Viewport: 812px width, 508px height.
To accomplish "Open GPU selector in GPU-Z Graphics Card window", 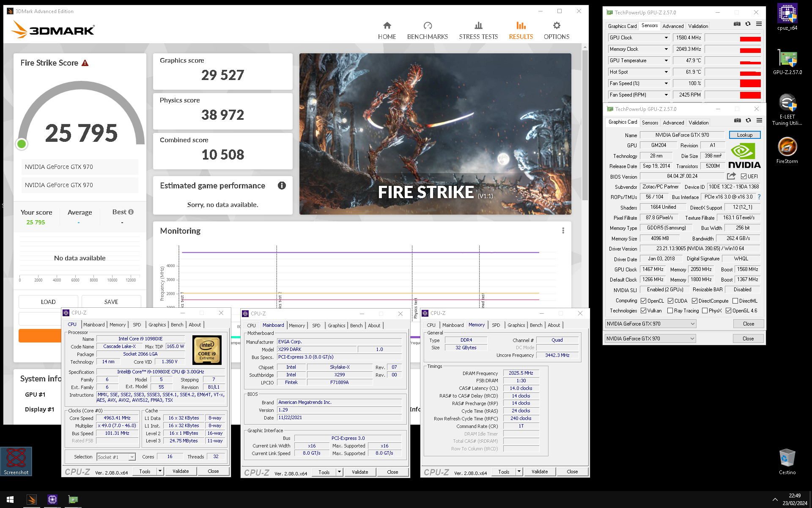I will tap(650, 324).
